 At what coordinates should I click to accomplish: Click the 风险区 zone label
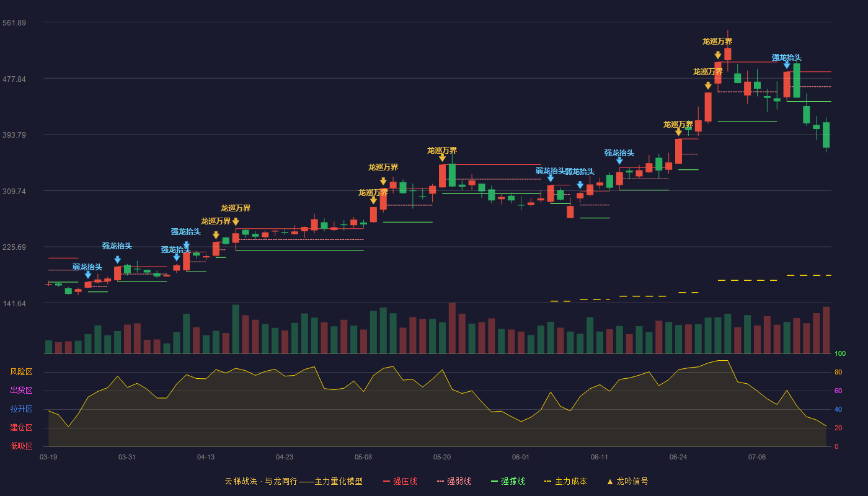click(21, 372)
